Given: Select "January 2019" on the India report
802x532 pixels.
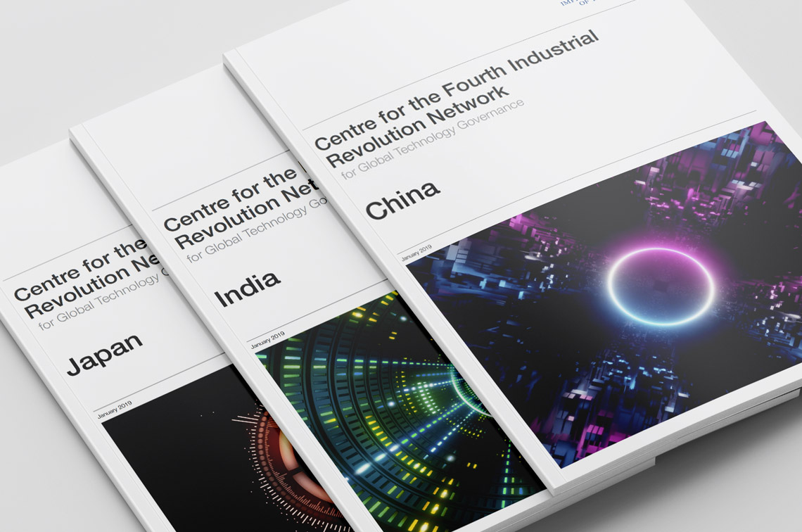Looking at the screenshot, I should coord(267,341).
